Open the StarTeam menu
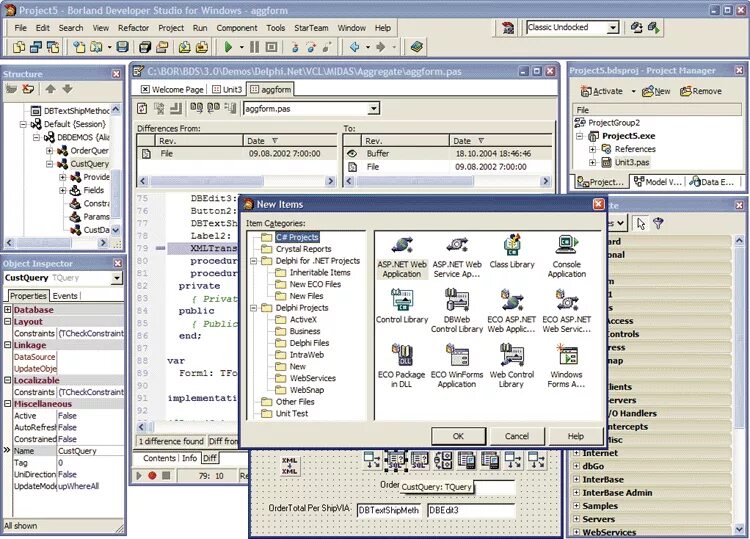750x539 pixels. [311, 28]
